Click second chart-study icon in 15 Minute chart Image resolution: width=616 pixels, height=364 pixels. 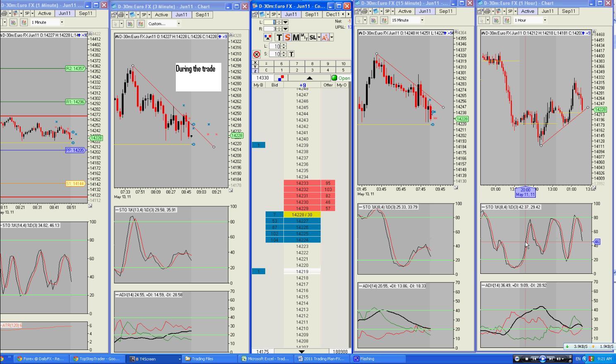pos(384,20)
